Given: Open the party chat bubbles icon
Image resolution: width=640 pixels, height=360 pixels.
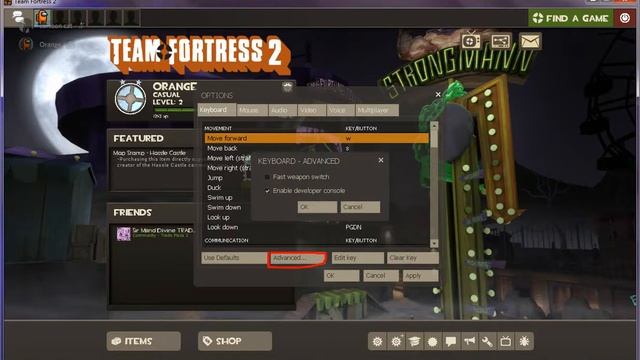Looking at the screenshot, I should click(18, 18).
